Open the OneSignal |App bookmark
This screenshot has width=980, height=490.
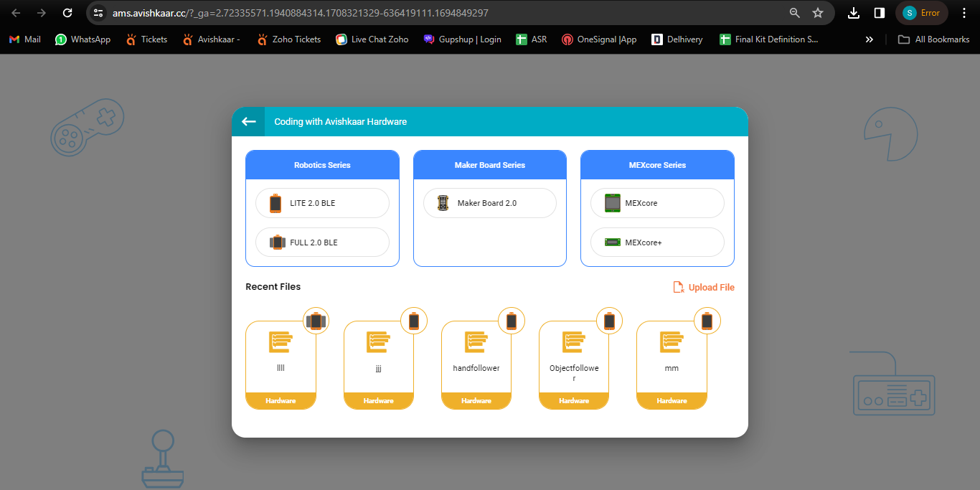coord(600,39)
